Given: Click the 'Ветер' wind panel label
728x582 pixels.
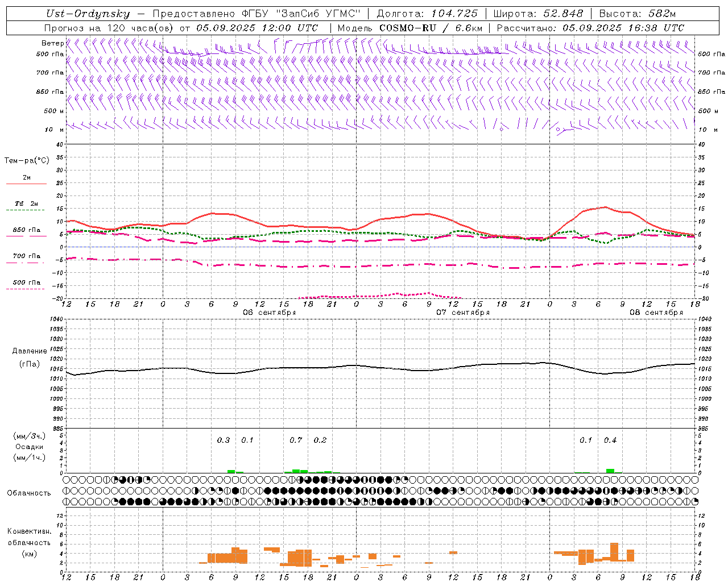Looking at the screenshot, I should (x=52, y=43).
